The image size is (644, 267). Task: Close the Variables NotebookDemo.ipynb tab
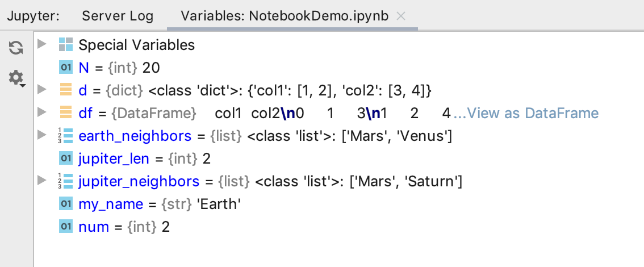[x=401, y=16]
